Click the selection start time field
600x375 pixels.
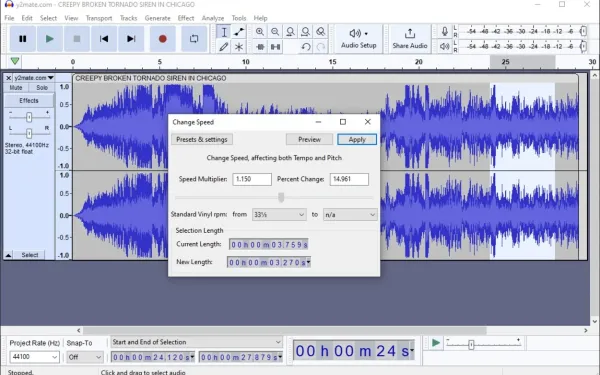(153, 357)
